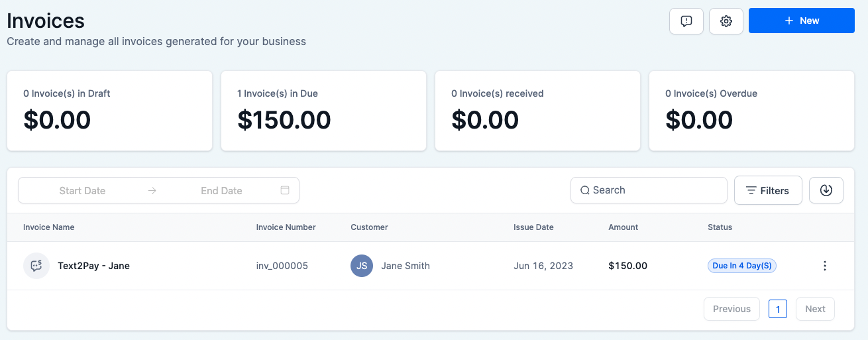Image resolution: width=868 pixels, height=340 pixels.
Task: Open the Text2Pay - Jane invoice
Action: [93, 266]
